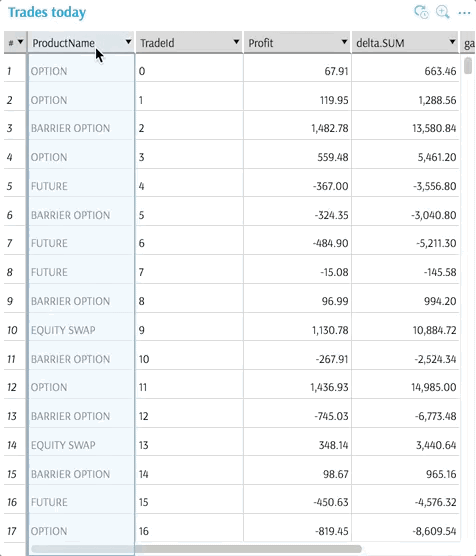Select the FUTURE cell in row 7
The image size is (476, 556).
click(x=81, y=243)
